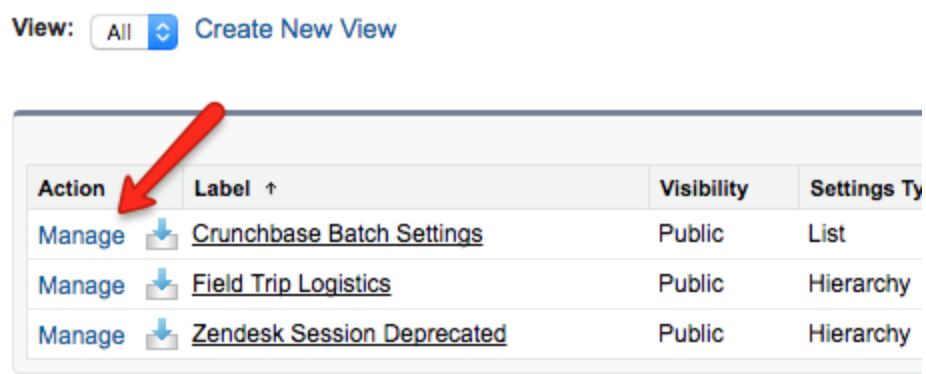This screenshot has width=926, height=374.
Task: Click Manage for Crunchbase Batch Settings
Action: [x=81, y=236]
